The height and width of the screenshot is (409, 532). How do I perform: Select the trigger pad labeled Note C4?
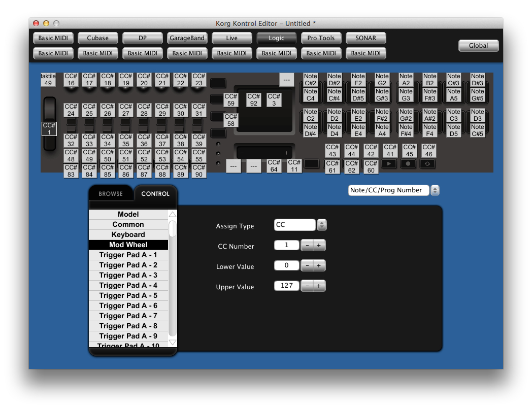click(x=310, y=93)
